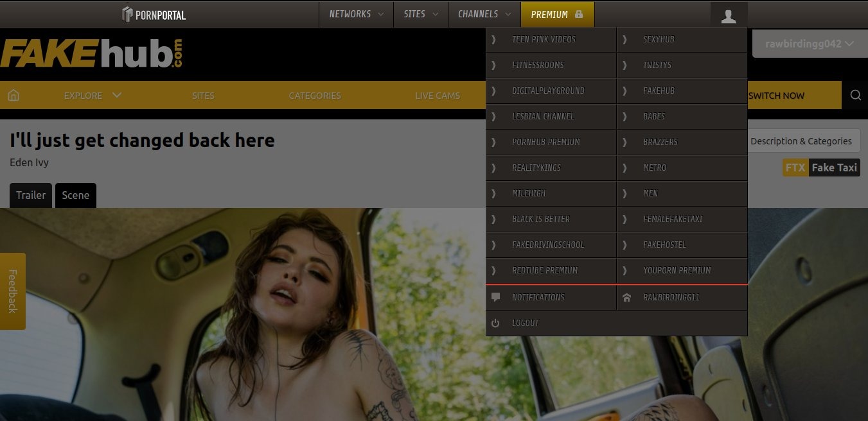
Task: Click the house icon beside RAWBIRDINGG11
Action: click(x=627, y=297)
